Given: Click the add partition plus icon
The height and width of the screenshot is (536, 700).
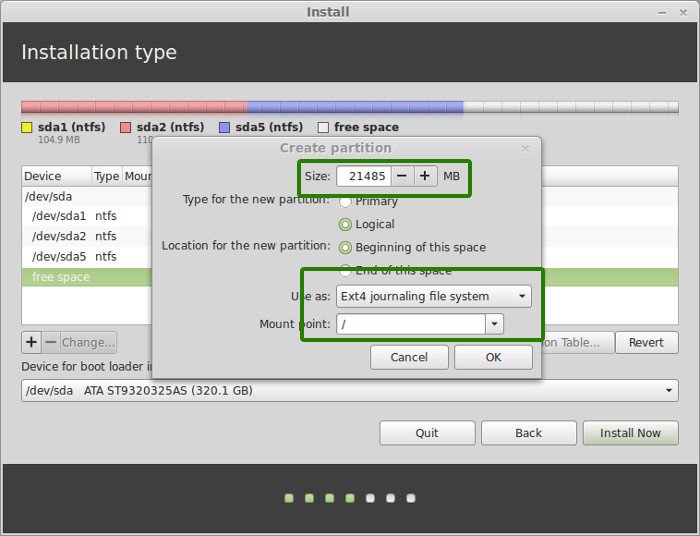Looking at the screenshot, I should click(x=31, y=342).
